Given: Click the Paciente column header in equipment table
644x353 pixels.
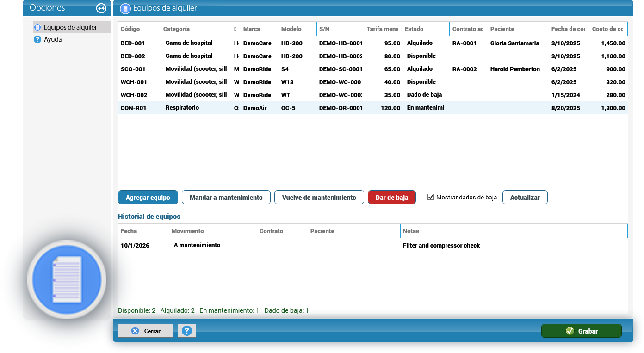Looking at the screenshot, I should tap(518, 29).
